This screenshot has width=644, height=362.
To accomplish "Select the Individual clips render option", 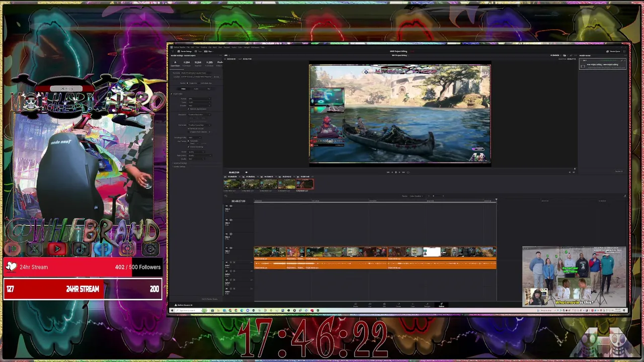I will coord(205,83).
